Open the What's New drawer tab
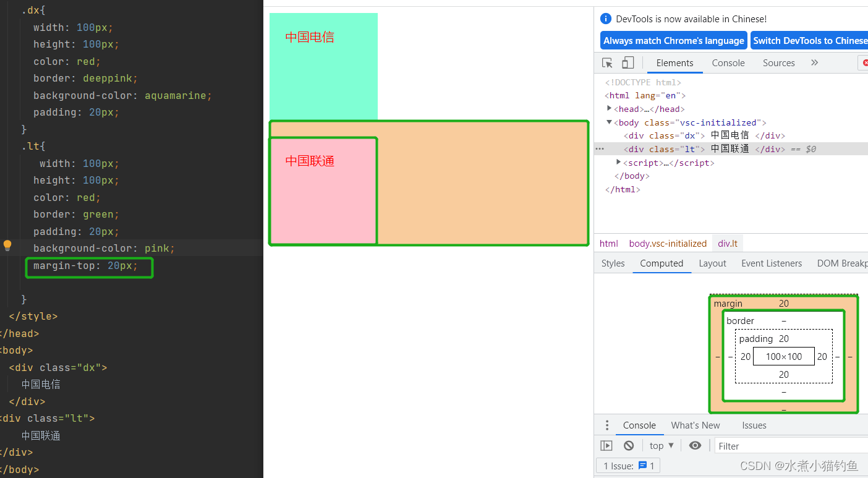The image size is (868, 478). [x=696, y=425]
